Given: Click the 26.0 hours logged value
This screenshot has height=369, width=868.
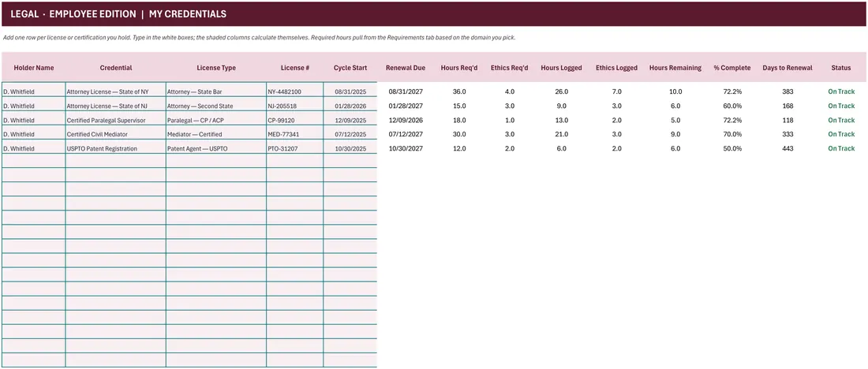Looking at the screenshot, I should pyautogui.click(x=561, y=91).
